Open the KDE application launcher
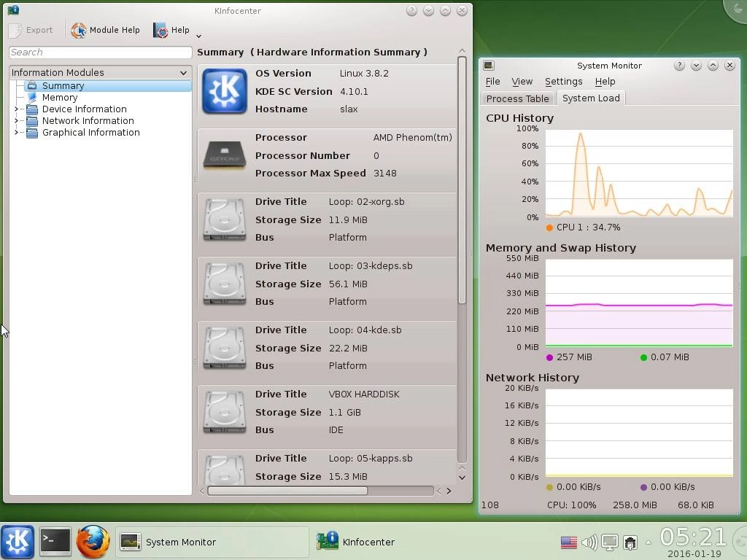The image size is (747, 560). 18,542
